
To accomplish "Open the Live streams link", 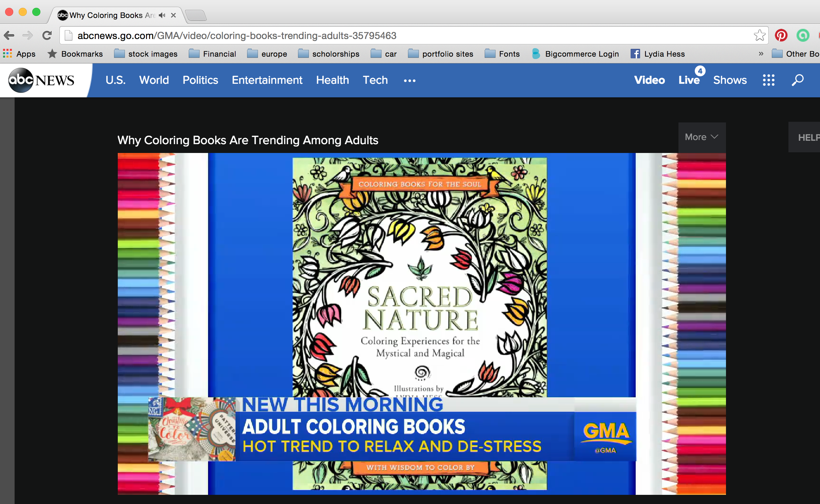I will [x=689, y=80].
